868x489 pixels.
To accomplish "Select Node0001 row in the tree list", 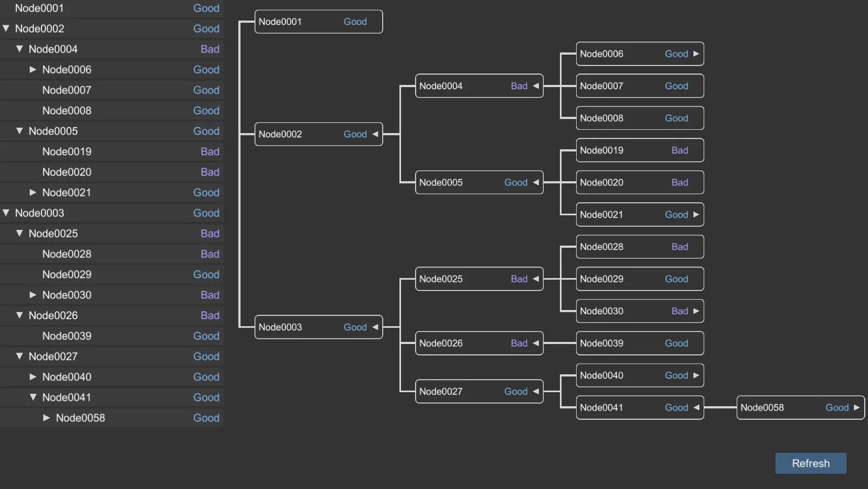I will [112, 8].
